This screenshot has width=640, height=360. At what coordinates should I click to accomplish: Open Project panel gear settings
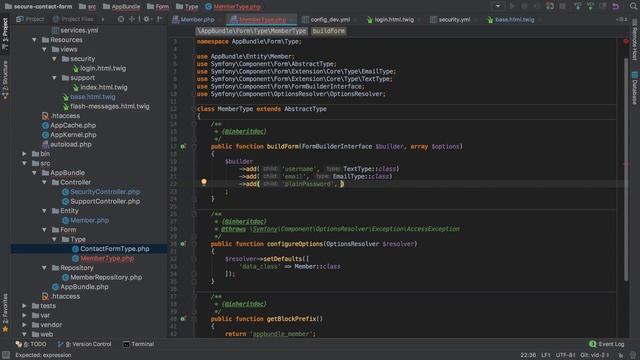click(147, 19)
